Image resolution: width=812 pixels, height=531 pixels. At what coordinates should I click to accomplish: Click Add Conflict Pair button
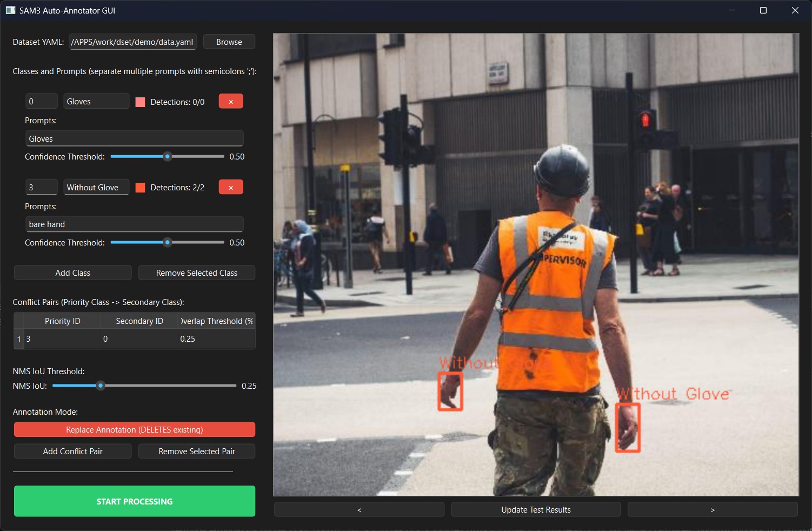[x=73, y=452]
